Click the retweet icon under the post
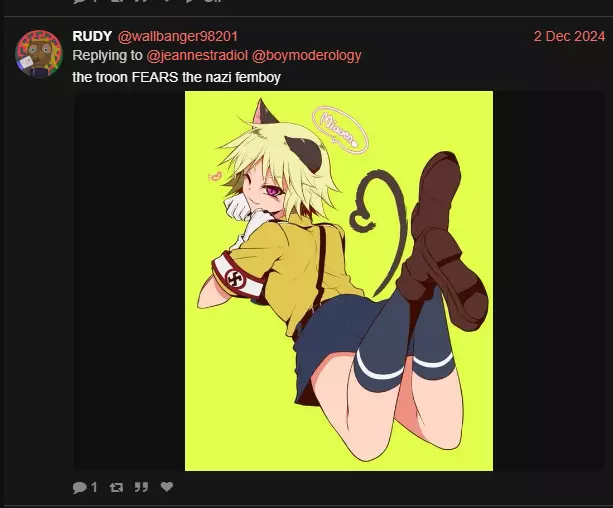Image resolution: width=613 pixels, height=508 pixels. pyautogui.click(x=116, y=487)
